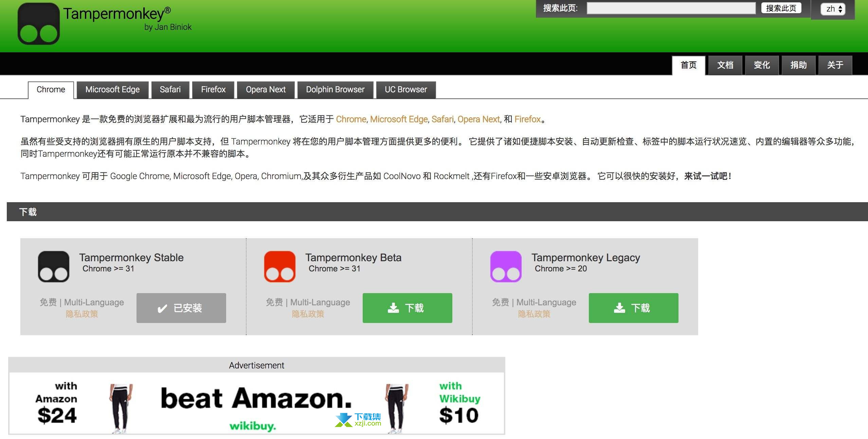The height and width of the screenshot is (439, 868).
Task: Click the Tampermonkey Stable title text
Action: [x=131, y=258]
